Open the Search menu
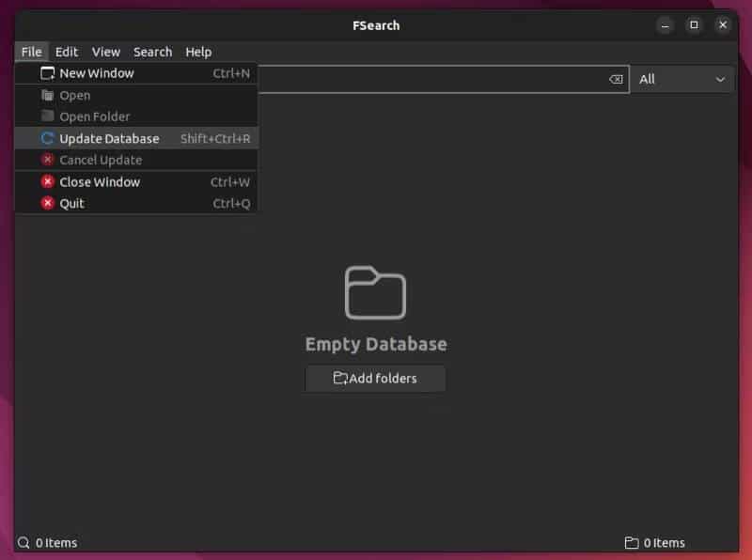The image size is (752, 560). click(x=152, y=52)
